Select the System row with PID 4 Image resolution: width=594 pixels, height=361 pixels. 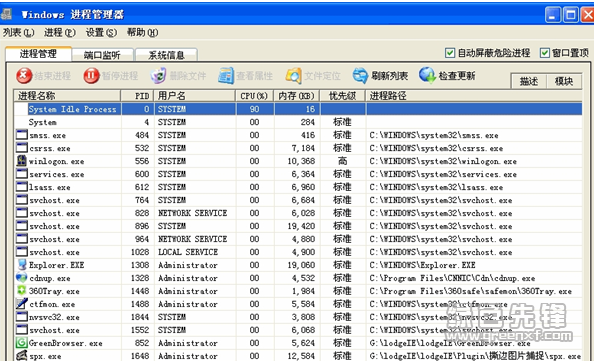(298, 122)
